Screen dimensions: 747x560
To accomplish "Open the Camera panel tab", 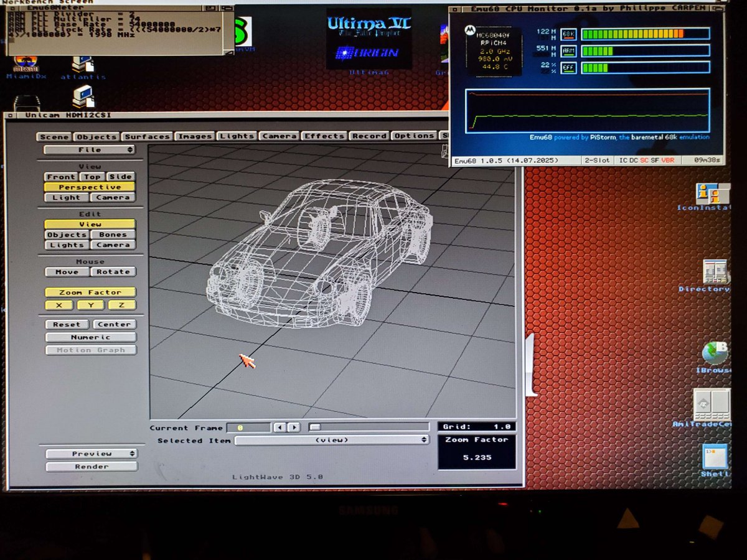I will coord(279,136).
